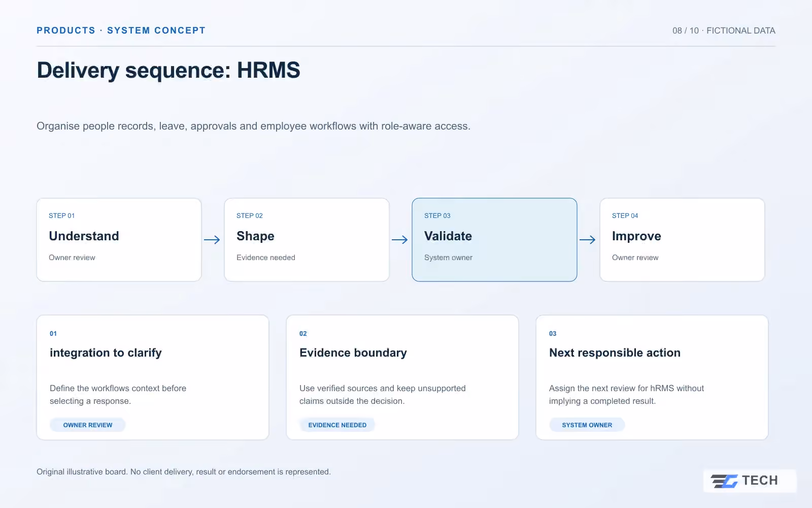Click the "Evidence boundary" heading
This screenshot has height=508, width=812.
pos(353,353)
